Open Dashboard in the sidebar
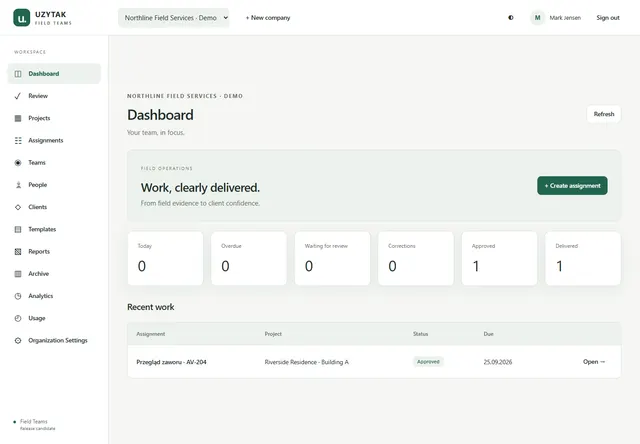Screen dimensions: 640x444 point(54,74)
